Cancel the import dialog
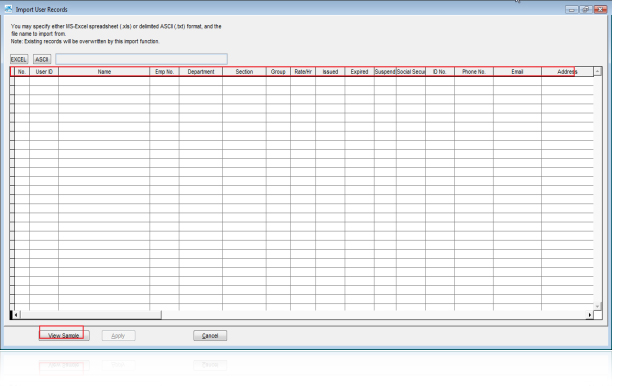 210,336
